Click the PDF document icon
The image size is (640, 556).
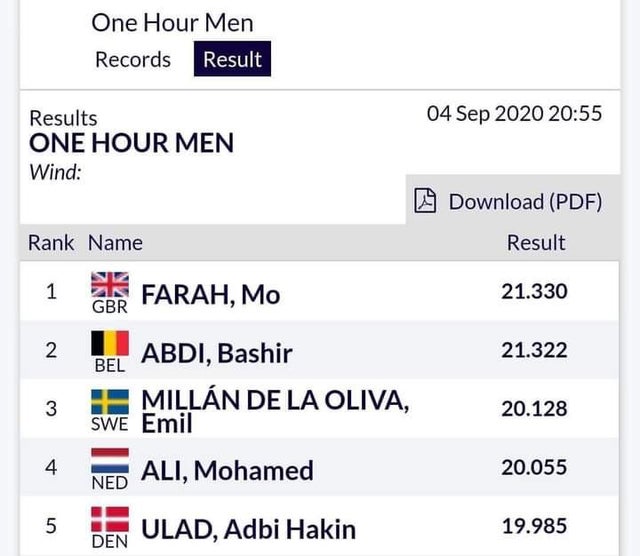point(425,200)
